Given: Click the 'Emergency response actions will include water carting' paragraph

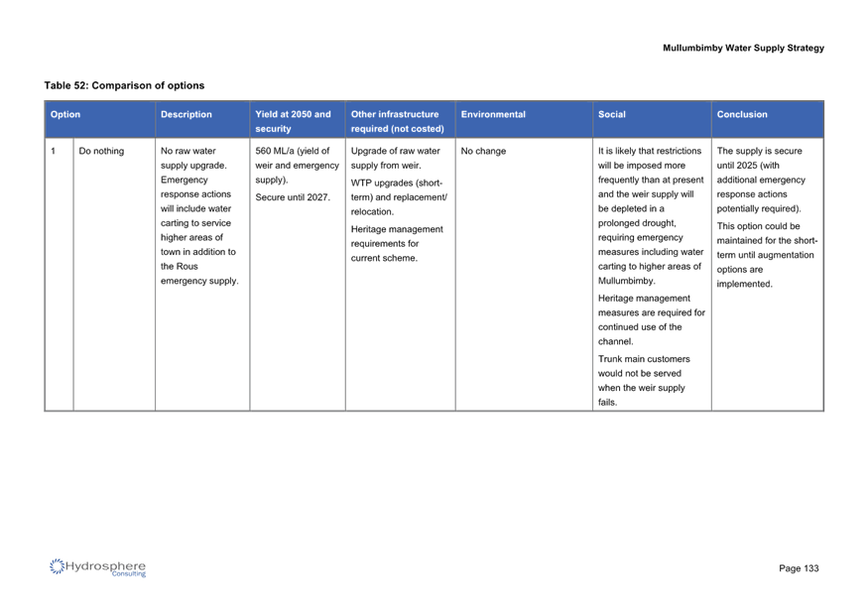Looking at the screenshot, I should pyautogui.click(x=199, y=230).
